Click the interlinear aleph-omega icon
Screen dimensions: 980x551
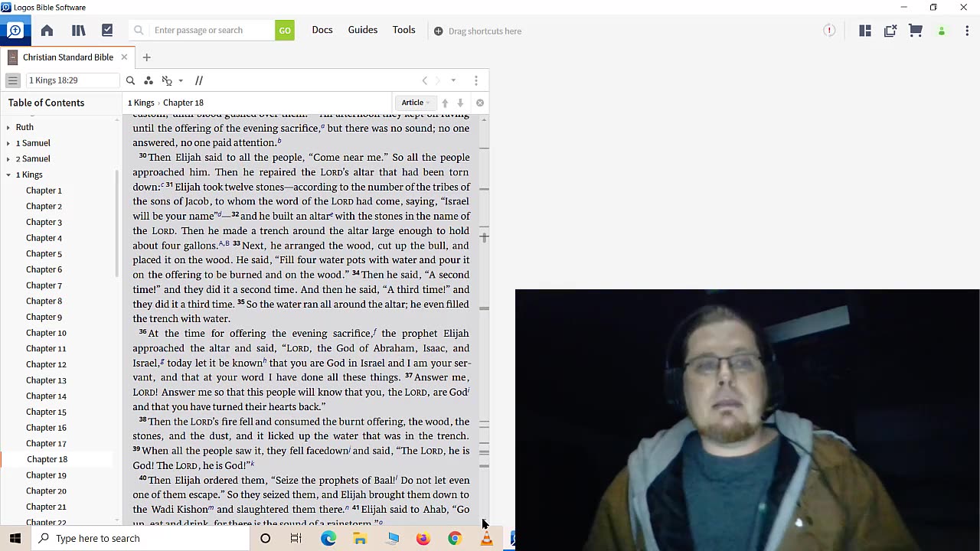[x=167, y=80]
